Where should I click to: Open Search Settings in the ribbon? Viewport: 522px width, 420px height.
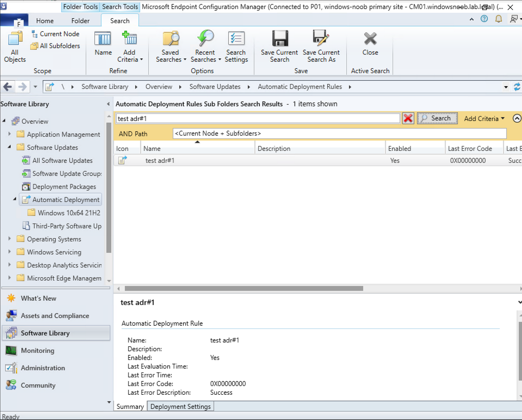coord(236,47)
